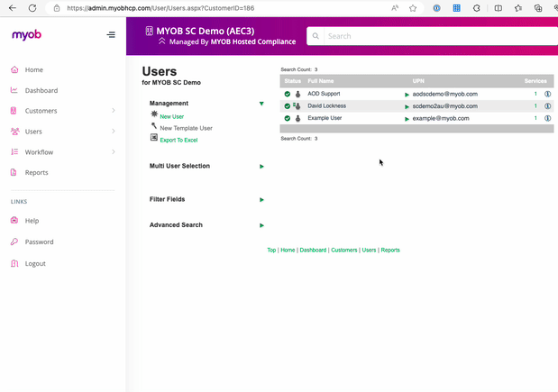Expand the Filter Fields section
Screen dimensions: 558x392
(261, 199)
